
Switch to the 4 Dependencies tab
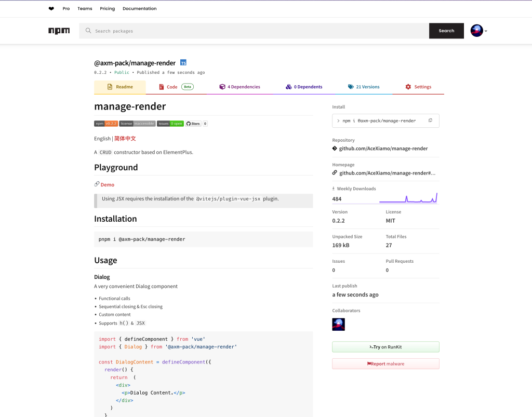point(240,87)
